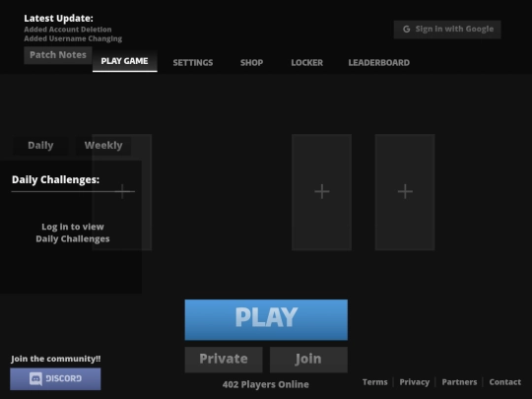
Task: Select the Daily challenges tab
Action: tap(40, 145)
